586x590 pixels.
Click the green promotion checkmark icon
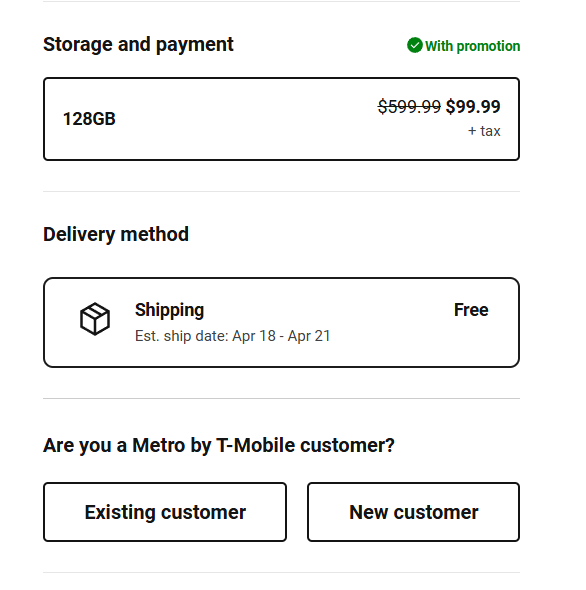(x=414, y=45)
